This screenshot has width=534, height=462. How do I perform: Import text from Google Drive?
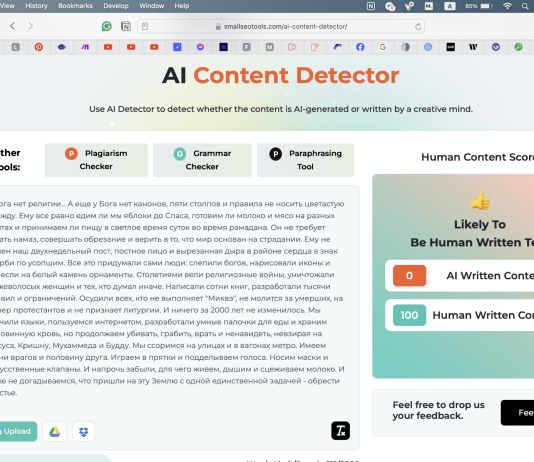tap(54, 432)
